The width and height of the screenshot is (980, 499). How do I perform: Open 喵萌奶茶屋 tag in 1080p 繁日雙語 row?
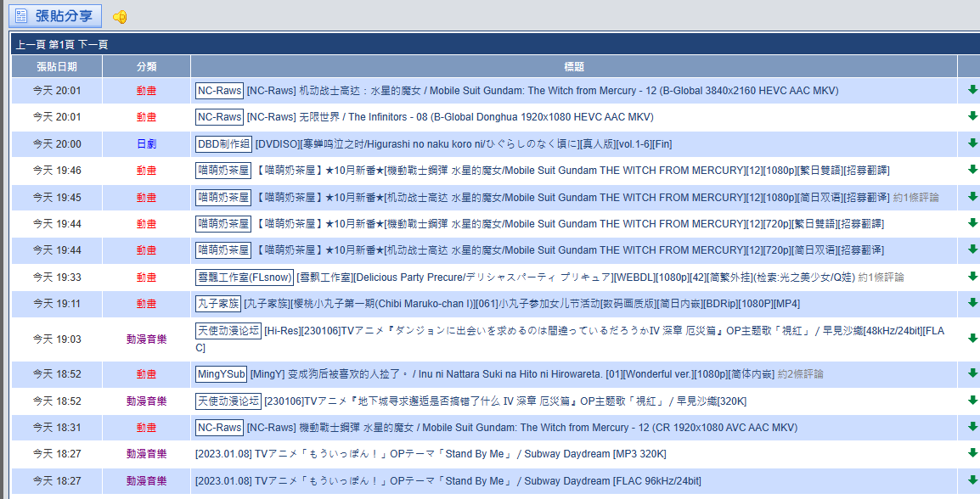click(x=223, y=170)
